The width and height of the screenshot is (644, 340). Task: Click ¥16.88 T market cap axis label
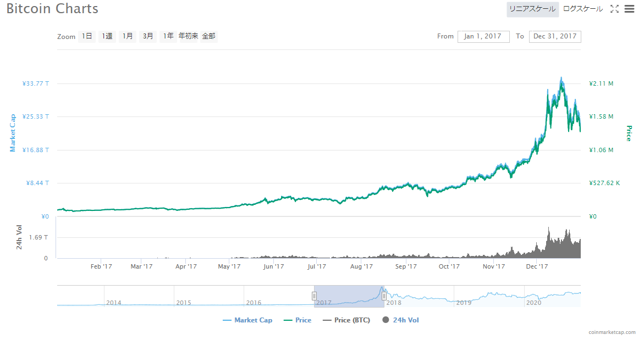36,150
